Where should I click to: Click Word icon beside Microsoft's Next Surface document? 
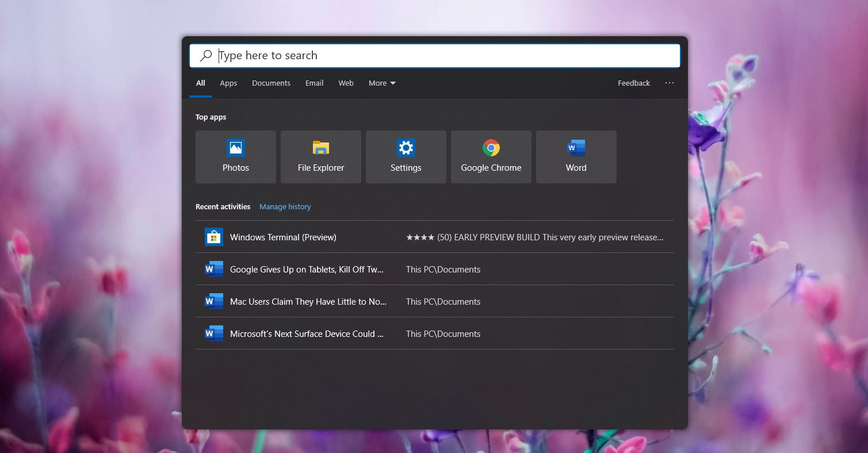214,333
